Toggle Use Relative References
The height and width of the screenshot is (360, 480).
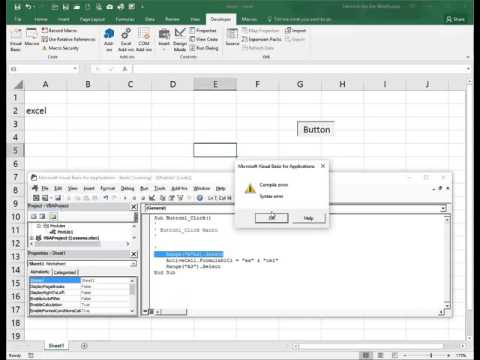(68, 39)
